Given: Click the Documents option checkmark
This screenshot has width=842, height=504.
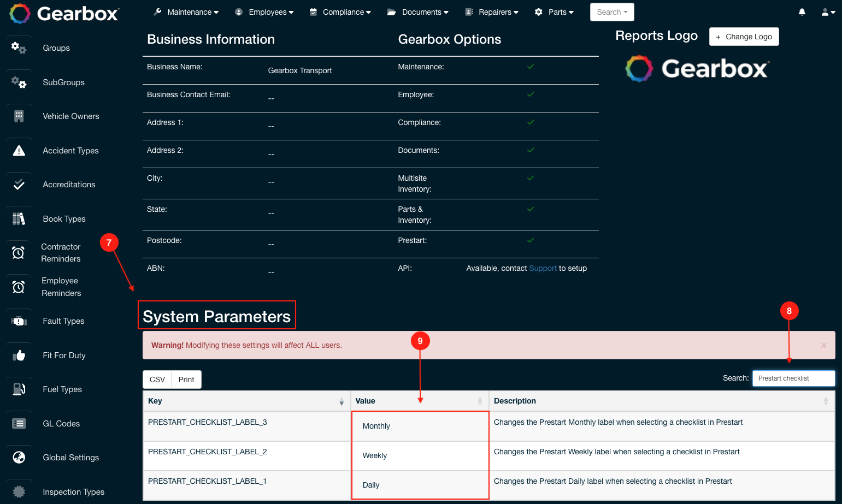Looking at the screenshot, I should click(531, 150).
